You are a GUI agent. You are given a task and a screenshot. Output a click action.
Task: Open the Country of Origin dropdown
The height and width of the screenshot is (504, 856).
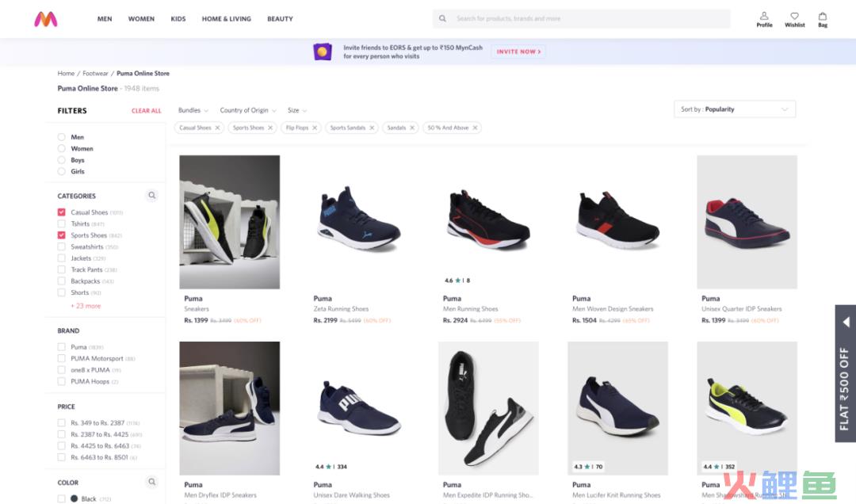[x=248, y=110]
